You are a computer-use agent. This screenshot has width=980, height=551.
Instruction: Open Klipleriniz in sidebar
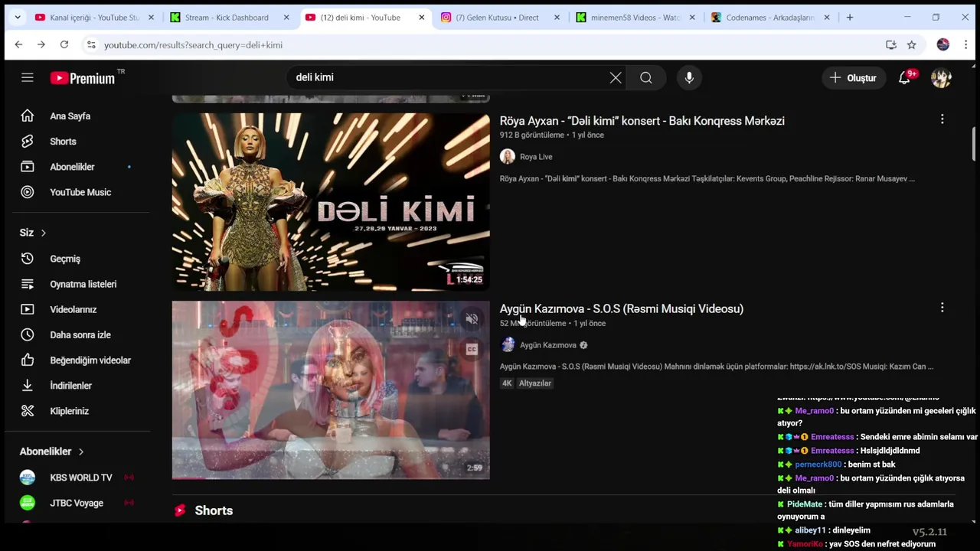pyautogui.click(x=69, y=411)
